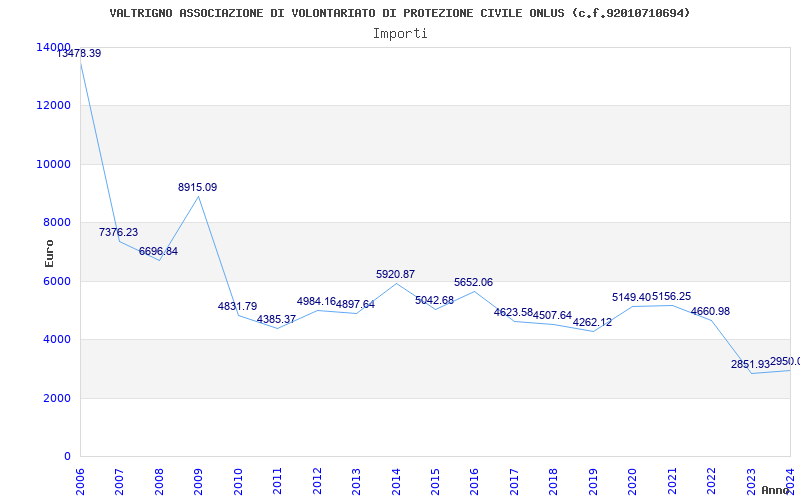Select the 5652.06 data label for 2016
Viewport: 800px width, 500px height.
(473, 282)
